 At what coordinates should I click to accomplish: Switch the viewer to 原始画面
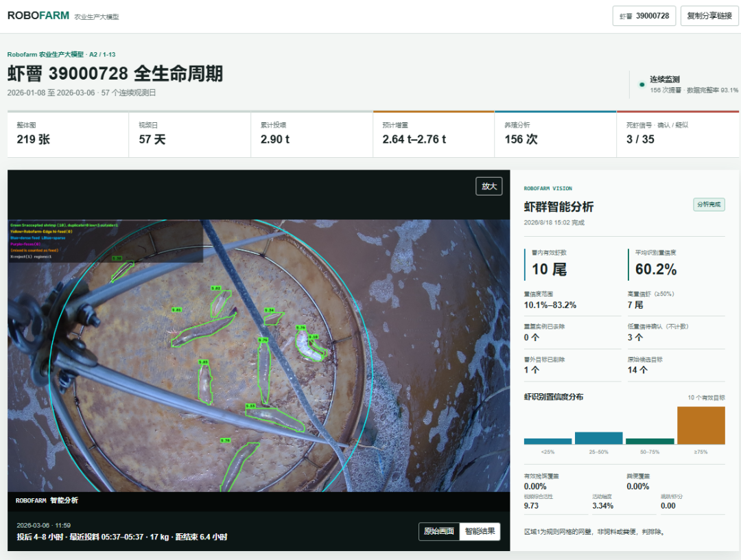439,531
